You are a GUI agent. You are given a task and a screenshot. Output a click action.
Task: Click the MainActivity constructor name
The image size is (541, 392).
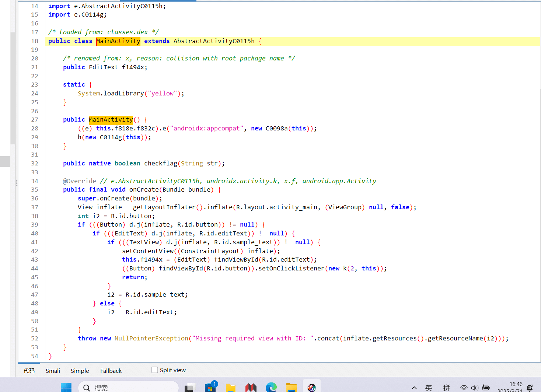[111, 119]
